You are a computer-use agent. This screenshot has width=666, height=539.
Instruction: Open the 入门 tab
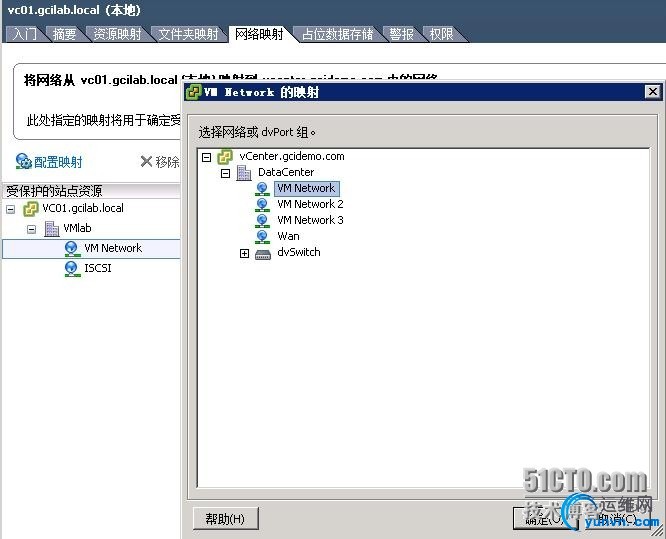(x=24, y=34)
